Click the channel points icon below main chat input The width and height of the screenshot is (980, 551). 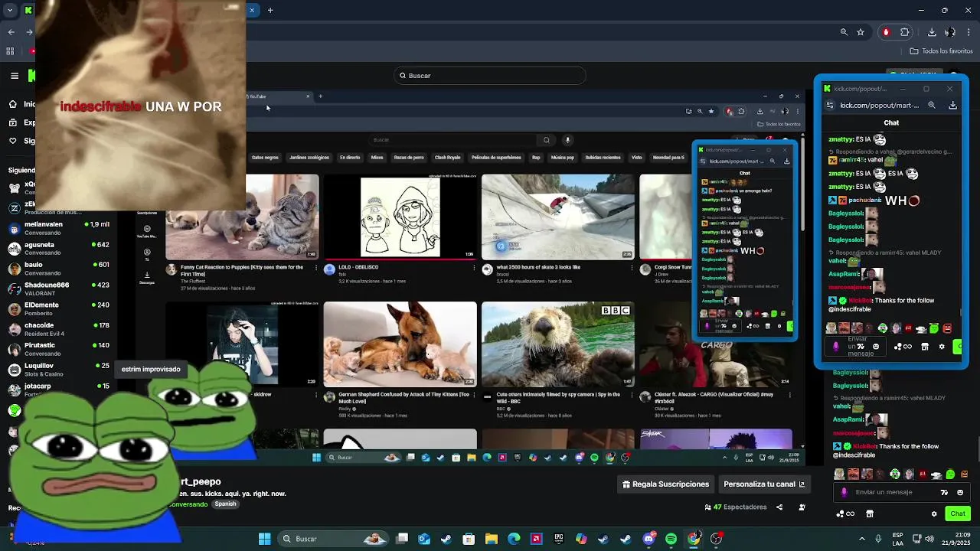[x=845, y=514]
